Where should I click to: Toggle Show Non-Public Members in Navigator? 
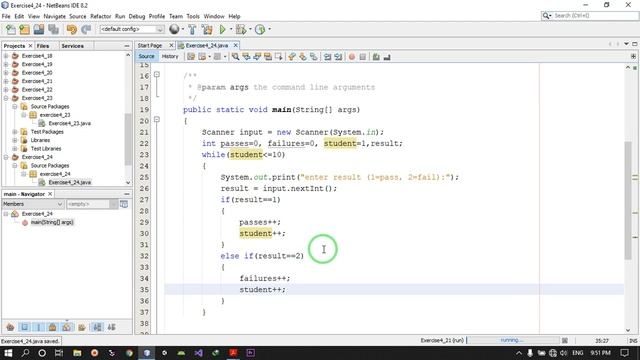tap(53, 327)
